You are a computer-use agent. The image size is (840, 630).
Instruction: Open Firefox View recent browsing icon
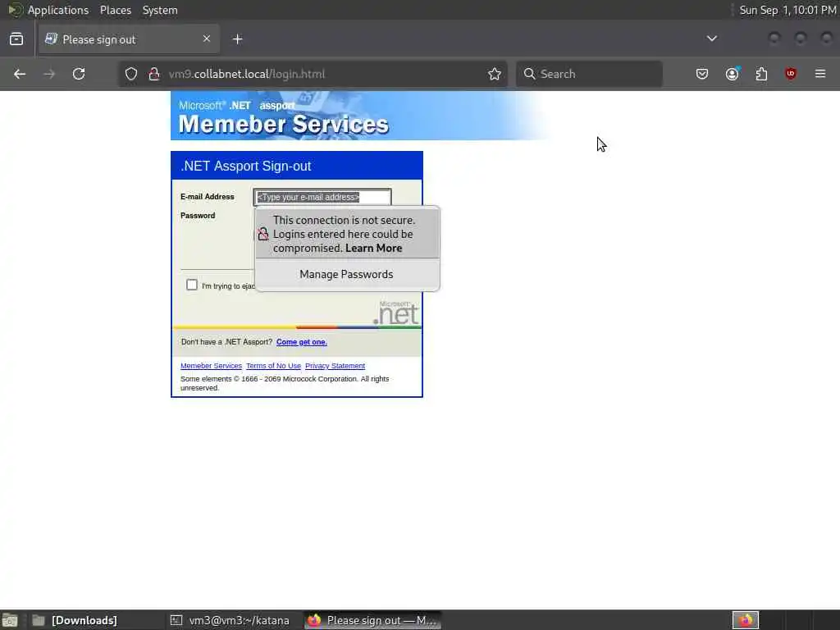[x=16, y=39]
